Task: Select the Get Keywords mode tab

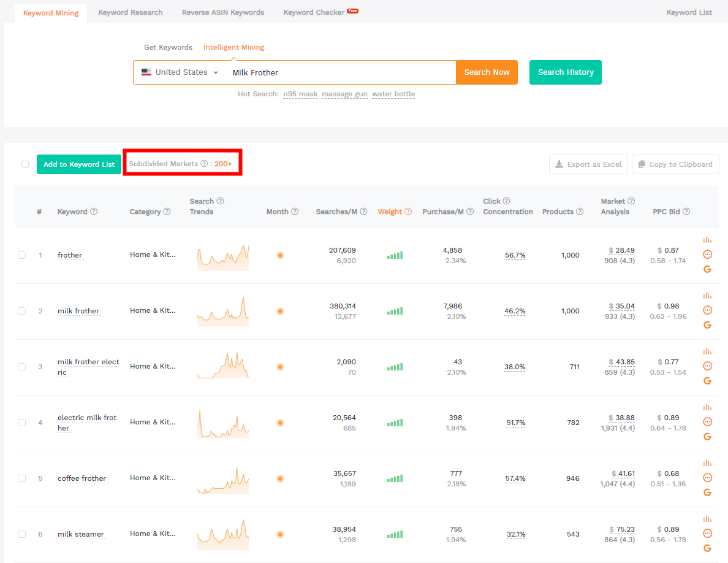Action: pyautogui.click(x=168, y=47)
